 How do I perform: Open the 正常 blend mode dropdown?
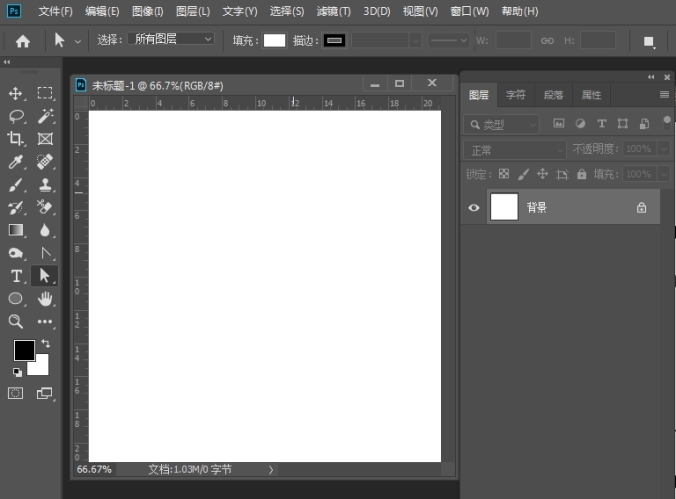point(516,149)
